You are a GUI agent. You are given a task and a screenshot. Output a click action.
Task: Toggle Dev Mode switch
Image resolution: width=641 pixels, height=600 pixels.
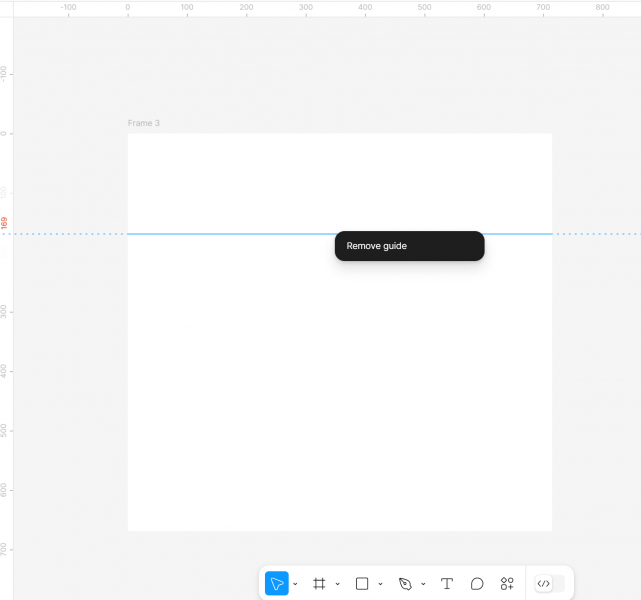[x=550, y=583]
